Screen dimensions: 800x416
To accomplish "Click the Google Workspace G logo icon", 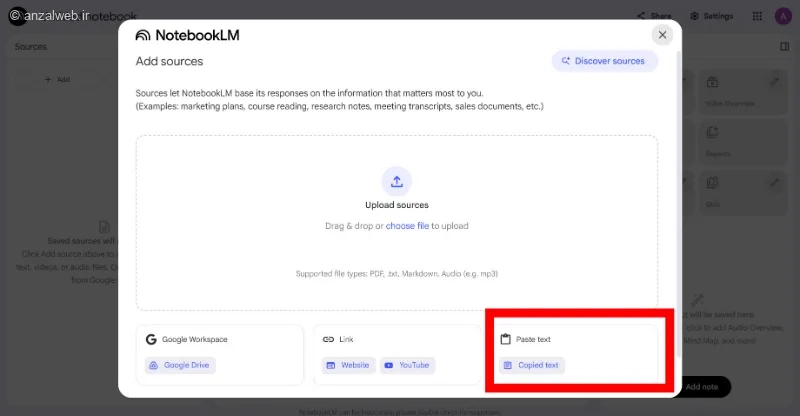I will [151, 339].
